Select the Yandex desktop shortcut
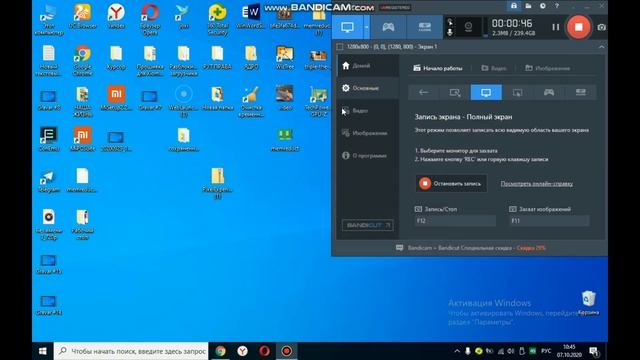640x360 pixels. (x=116, y=16)
